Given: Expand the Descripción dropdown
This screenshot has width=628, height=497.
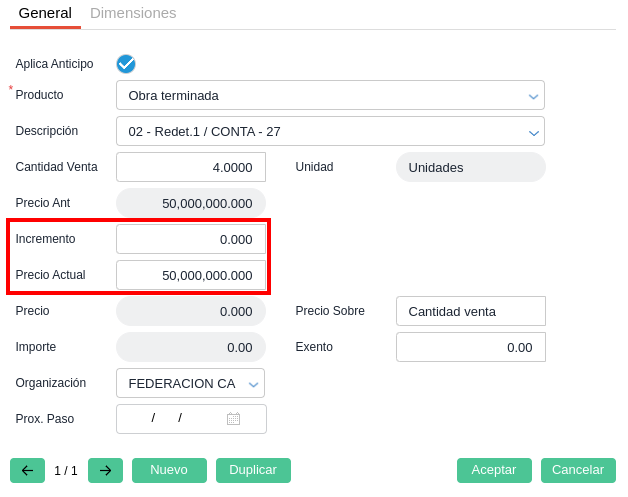Looking at the screenshot, I should (534, 132).
